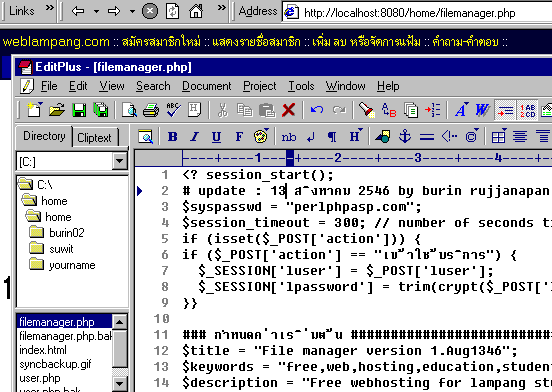Click the HTML page H icon
Screen dimensions: 552x392
click(x=194, y=110)
